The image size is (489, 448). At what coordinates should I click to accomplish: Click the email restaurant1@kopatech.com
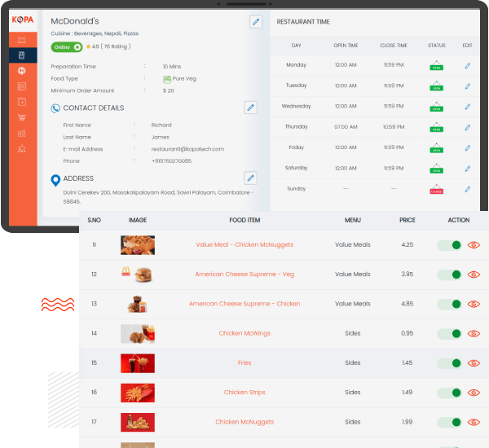coord(187,149)
